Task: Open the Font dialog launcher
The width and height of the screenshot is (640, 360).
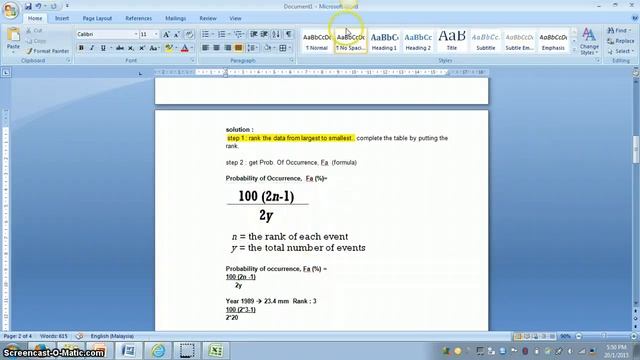Action: tap(192, 60)
